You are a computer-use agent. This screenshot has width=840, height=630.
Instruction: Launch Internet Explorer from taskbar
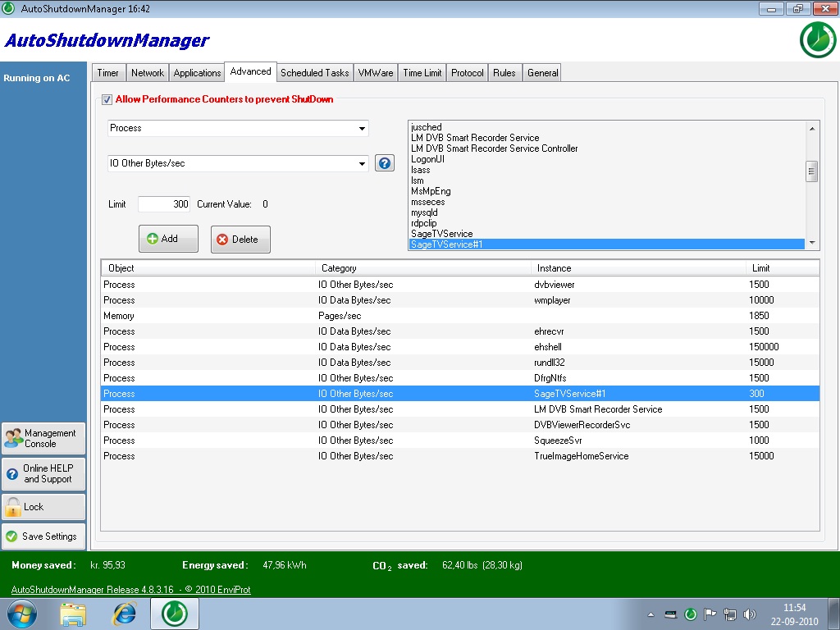[x=124, y=614]
